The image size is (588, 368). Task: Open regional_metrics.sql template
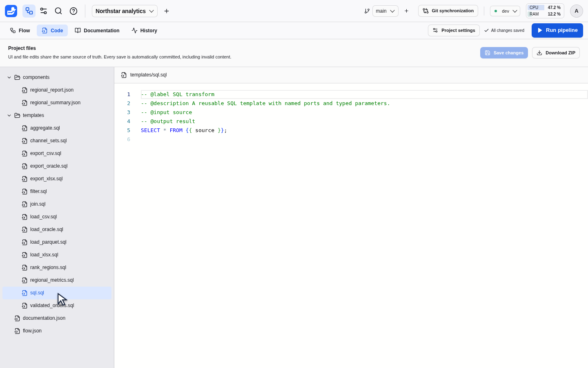tap(57, 280)
